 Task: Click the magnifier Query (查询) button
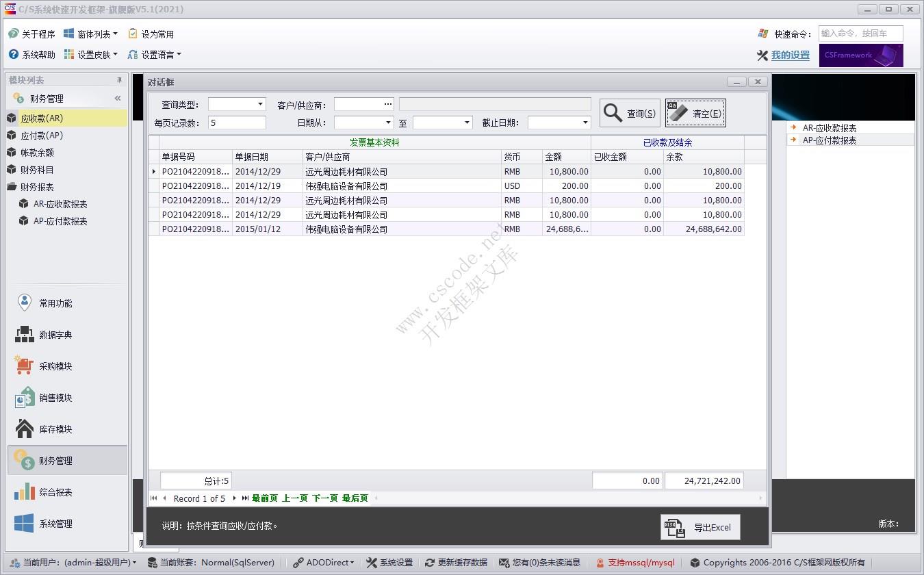630,114
